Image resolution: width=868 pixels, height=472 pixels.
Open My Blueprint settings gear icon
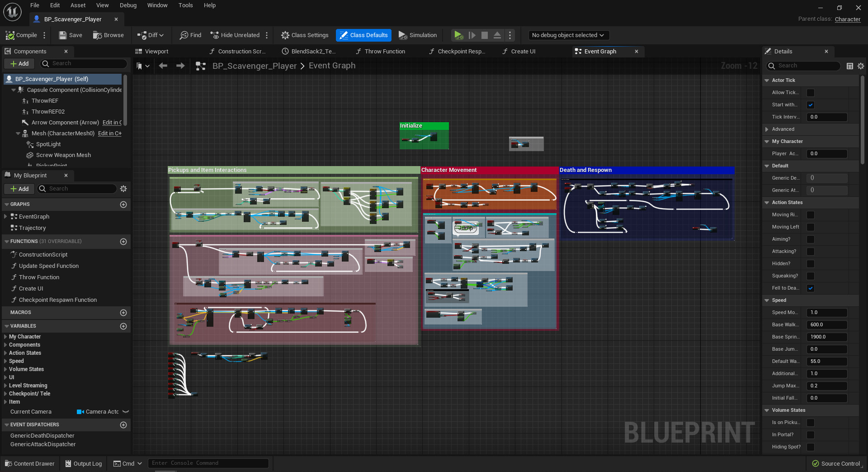[x=123, y=189]
